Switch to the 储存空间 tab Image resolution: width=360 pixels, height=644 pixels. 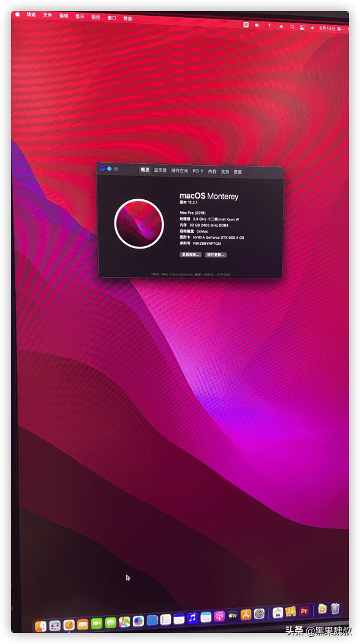tap(179, 171)
